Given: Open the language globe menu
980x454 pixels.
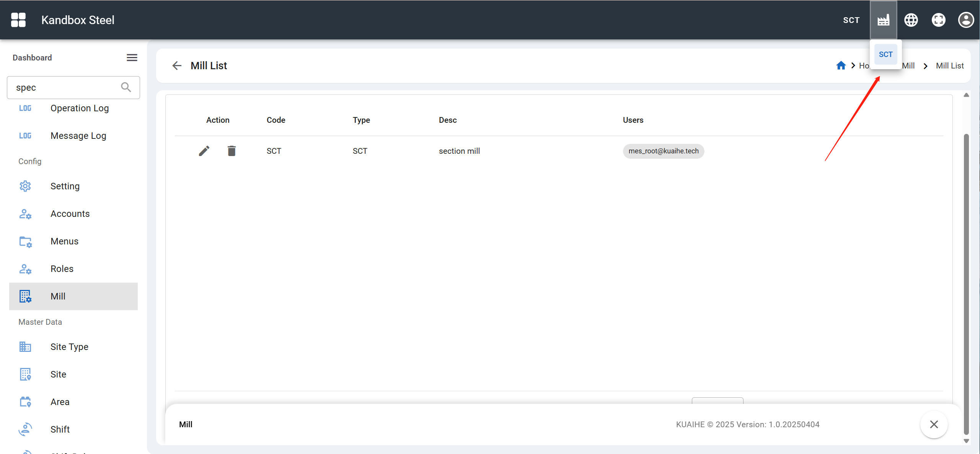Looking at the screenshot, I should pyautogui.click(x=911, y=20).
